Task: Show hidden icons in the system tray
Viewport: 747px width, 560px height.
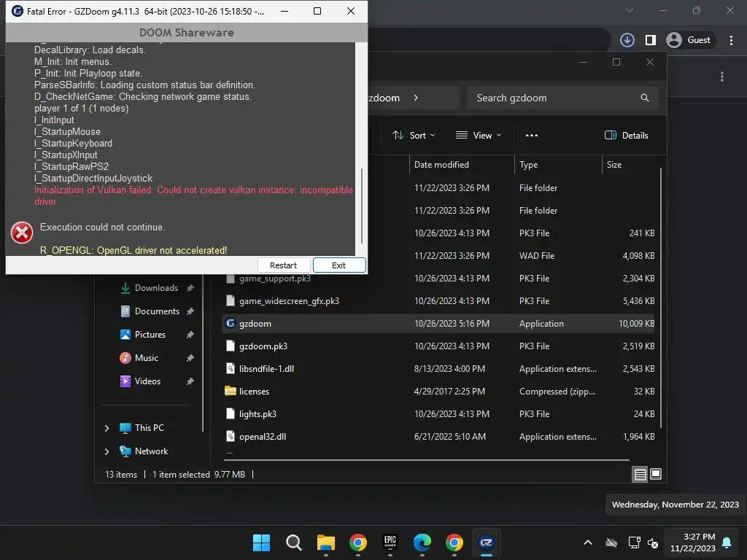Action: coord(588,542)
